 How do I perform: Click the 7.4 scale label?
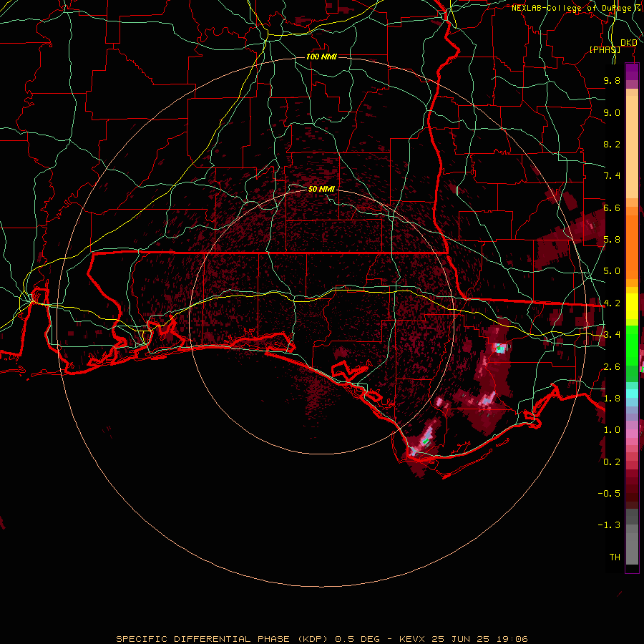click(612, 176)
